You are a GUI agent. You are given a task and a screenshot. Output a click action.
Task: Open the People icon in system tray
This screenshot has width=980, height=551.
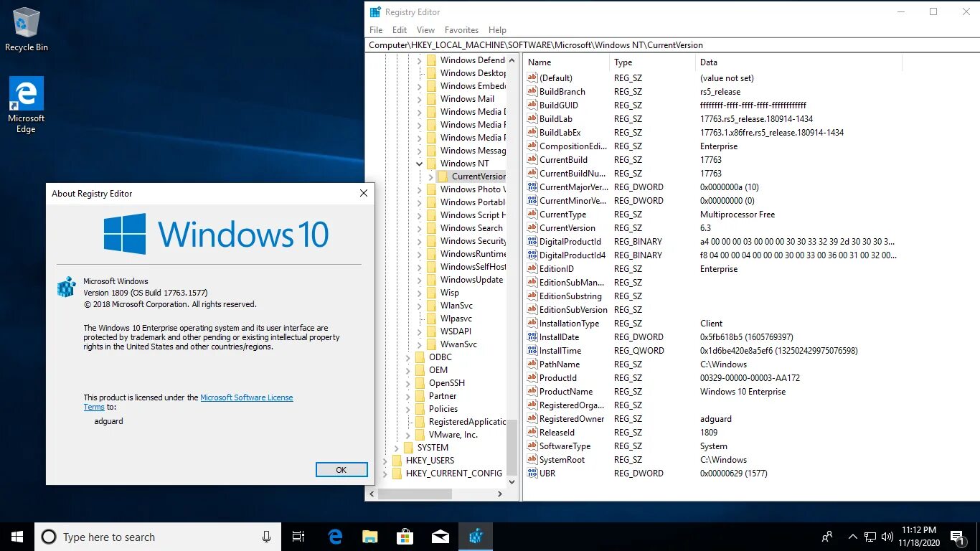coord(827,537)
